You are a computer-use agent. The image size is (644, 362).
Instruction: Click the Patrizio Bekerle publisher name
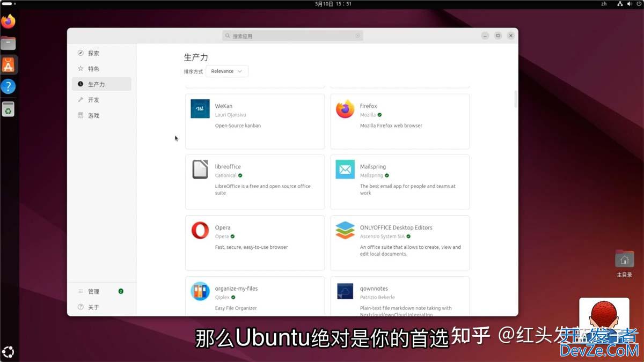(377, 297)
